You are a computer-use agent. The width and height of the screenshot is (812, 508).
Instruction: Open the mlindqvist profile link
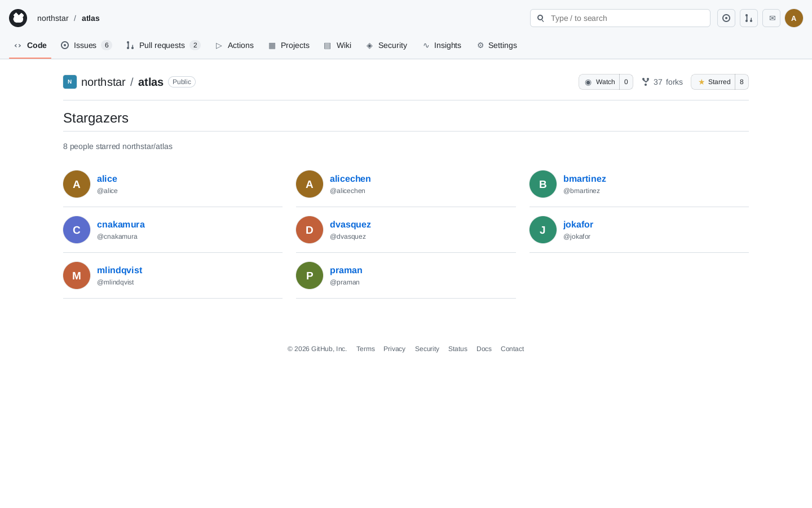click(120, 270)
